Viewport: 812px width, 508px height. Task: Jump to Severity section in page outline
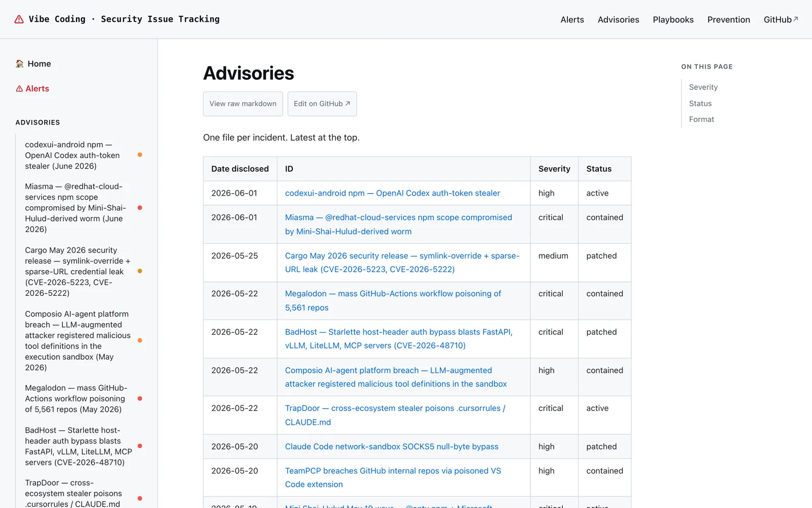(703, 87)
